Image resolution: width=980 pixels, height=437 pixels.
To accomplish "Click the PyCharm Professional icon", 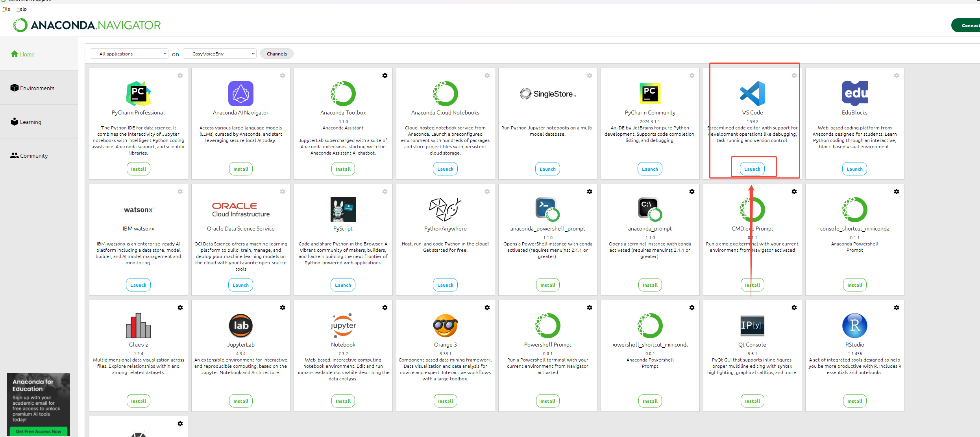I will [x=138, y=94].
